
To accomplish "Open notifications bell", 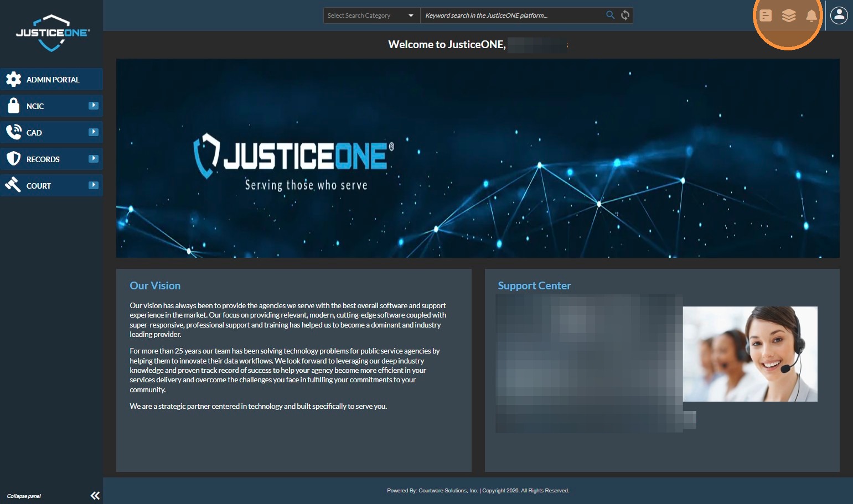I will (811, 15).
